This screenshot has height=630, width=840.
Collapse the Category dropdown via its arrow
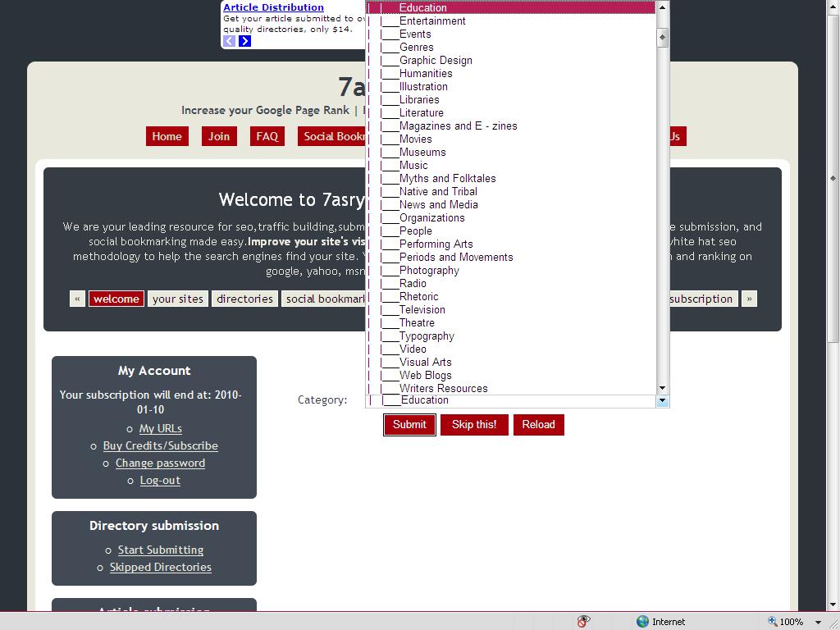point(662,401)
